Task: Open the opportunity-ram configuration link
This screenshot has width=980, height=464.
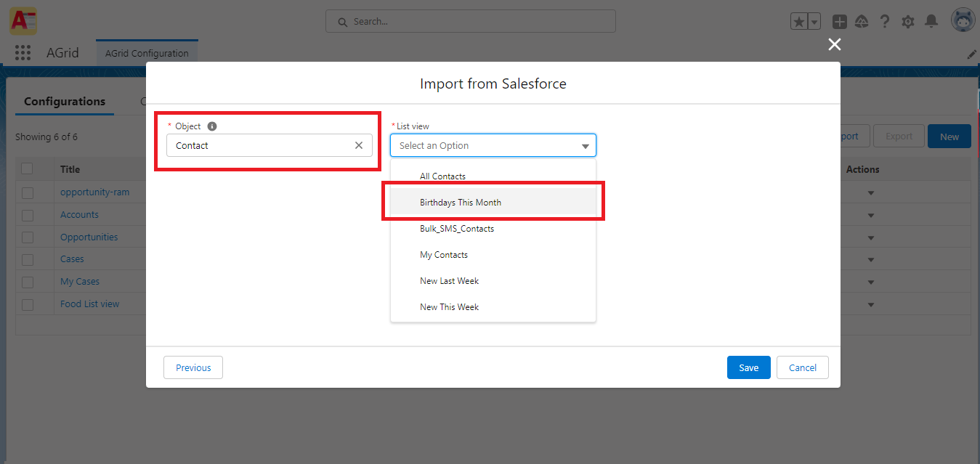Action: (94, 192)
